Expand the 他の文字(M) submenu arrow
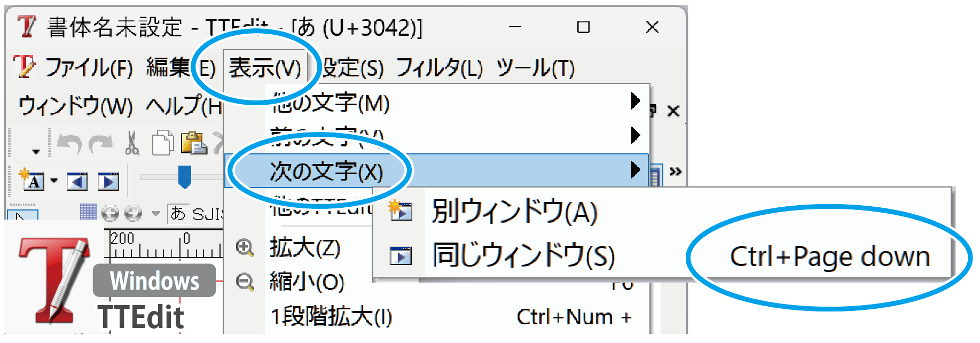 click(x=635, y=100)
